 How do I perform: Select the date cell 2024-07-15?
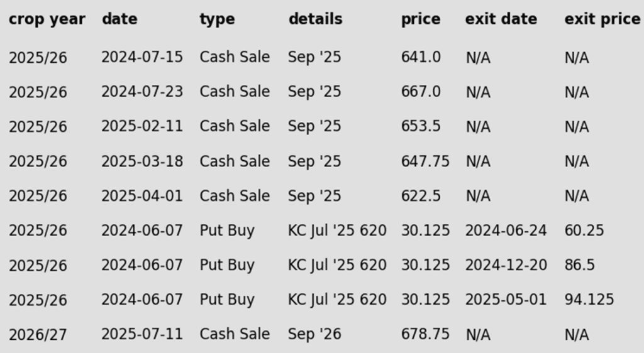click(142, 57)
